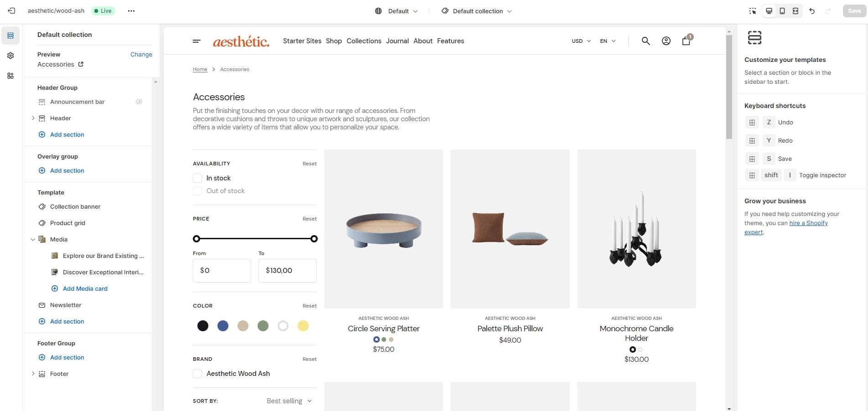Click the undo arrow icon
Image resolution: width=868 pixels, height=411 pixels.
812,11
